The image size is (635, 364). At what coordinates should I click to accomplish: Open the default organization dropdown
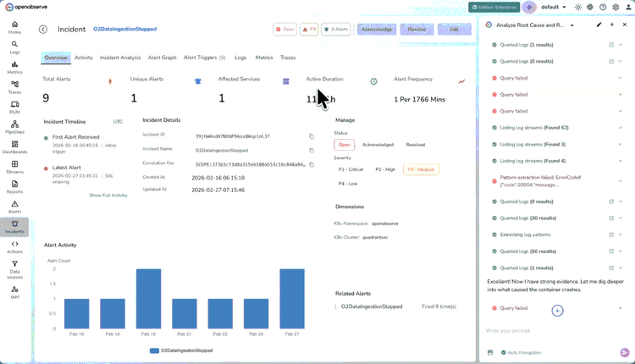coord(555,7)
